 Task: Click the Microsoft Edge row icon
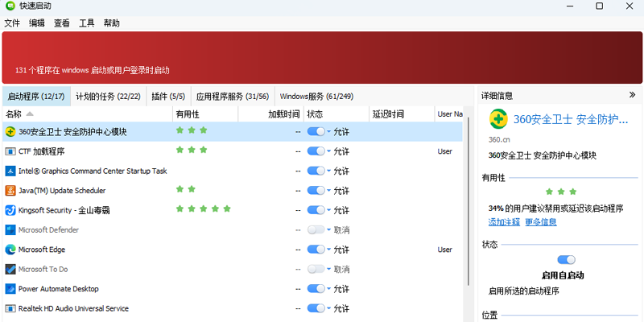(x=10, y=250)
